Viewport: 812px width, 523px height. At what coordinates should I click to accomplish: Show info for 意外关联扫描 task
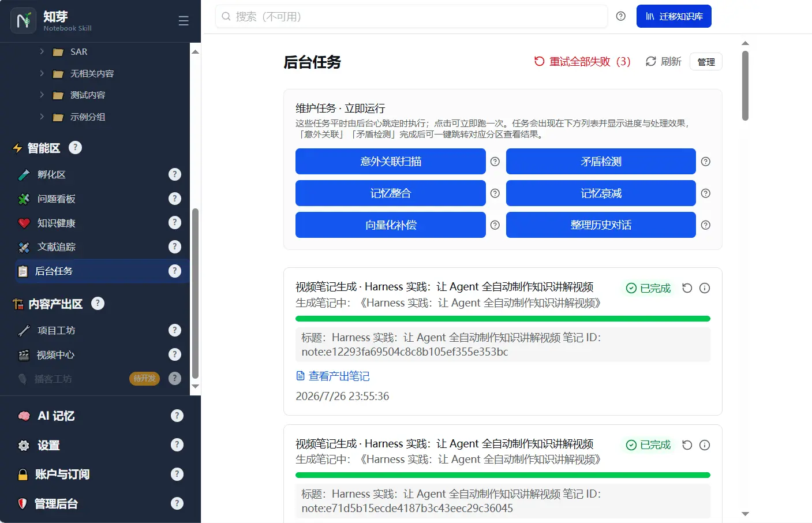pos(495,162)
